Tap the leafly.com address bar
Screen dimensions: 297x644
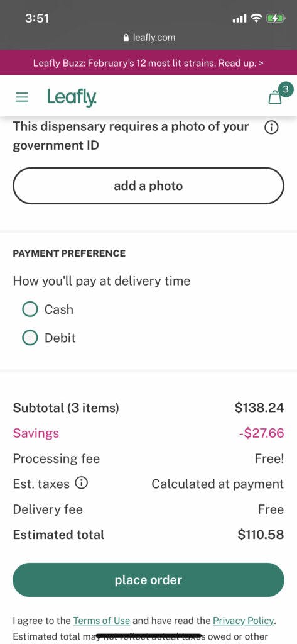point(149,38)
